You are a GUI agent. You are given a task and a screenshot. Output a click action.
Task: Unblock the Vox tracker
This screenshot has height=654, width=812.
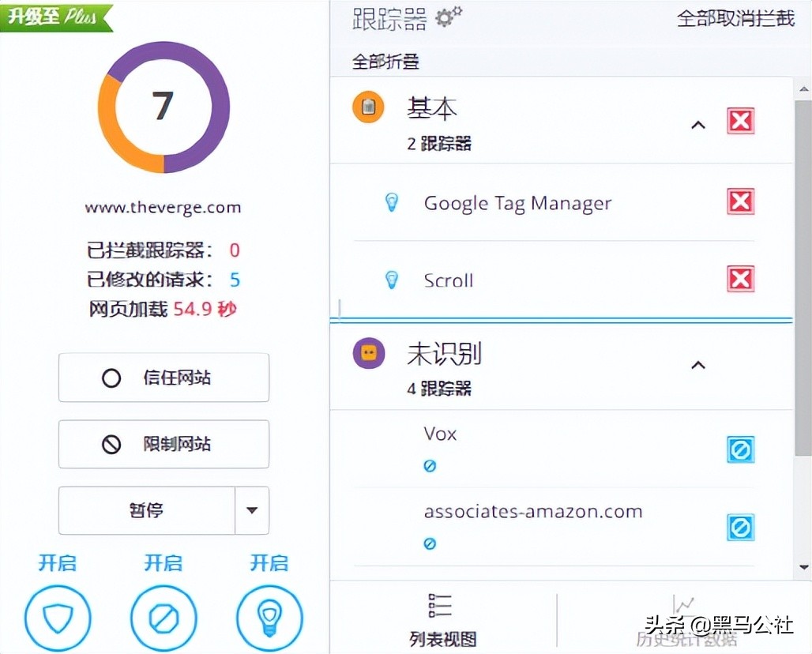[x=740, y=449]
